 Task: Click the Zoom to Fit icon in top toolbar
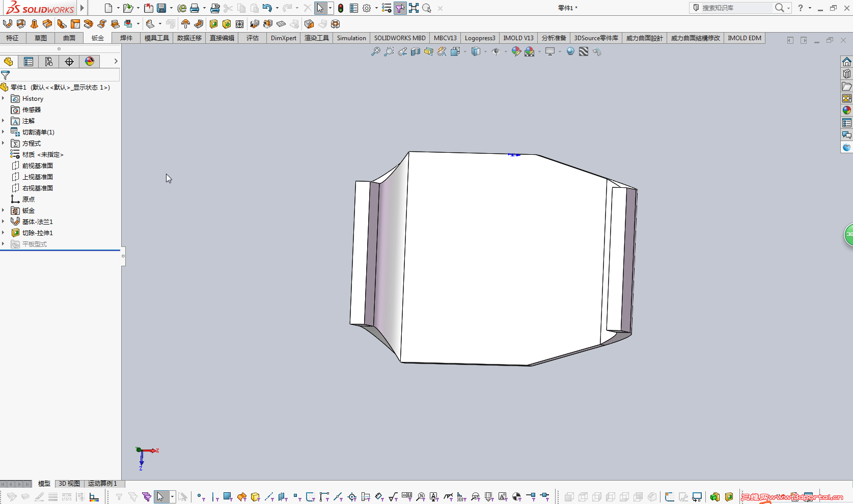(x=414, y=8)
